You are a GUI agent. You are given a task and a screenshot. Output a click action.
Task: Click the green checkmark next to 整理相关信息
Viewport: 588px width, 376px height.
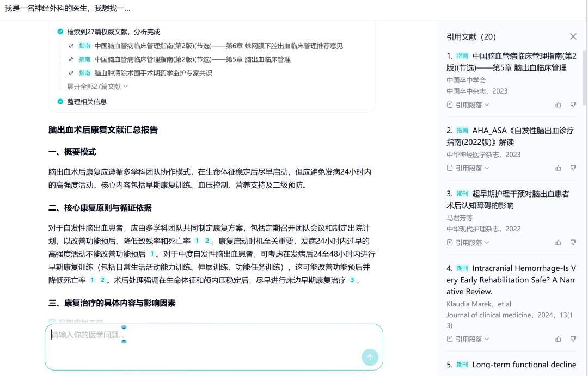pos(60,101)
